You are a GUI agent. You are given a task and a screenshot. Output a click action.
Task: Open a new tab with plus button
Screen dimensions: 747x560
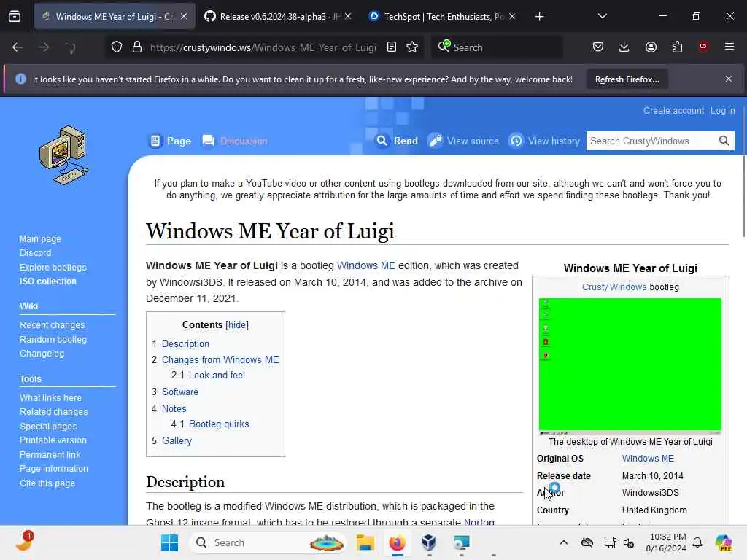coord(539,17)
